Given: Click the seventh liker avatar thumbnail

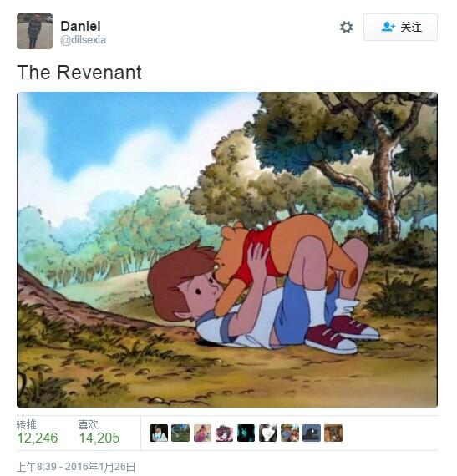Looking at the screenshot, I should click(x=290, y=433).
